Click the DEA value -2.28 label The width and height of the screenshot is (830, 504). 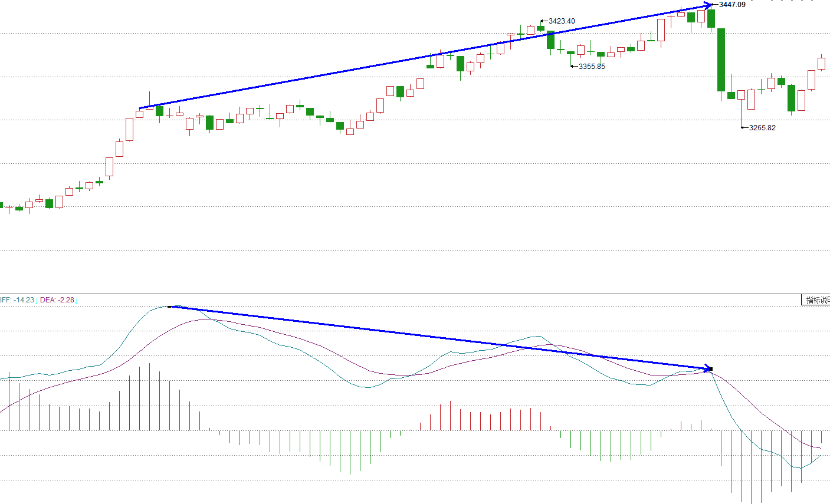point(57,300)
